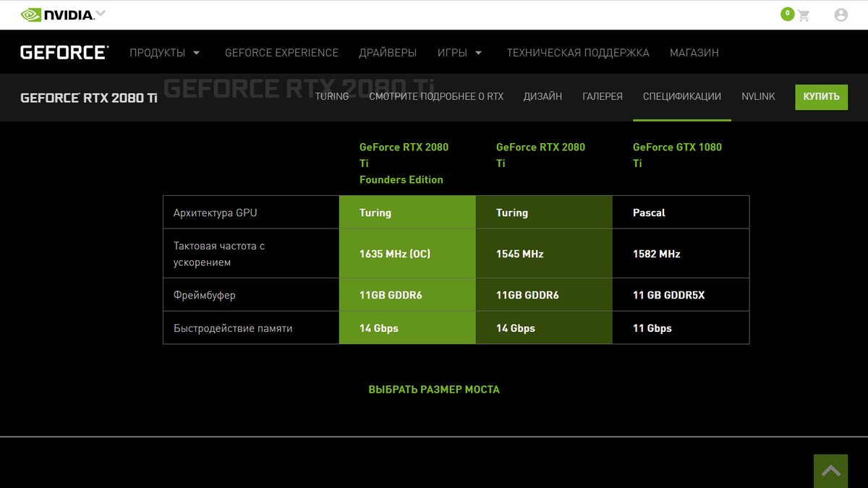Viewport: 868px width, 488px height.
Task: Click the NVIDIA logo in the top bar
Action: (x=57, y=14)
